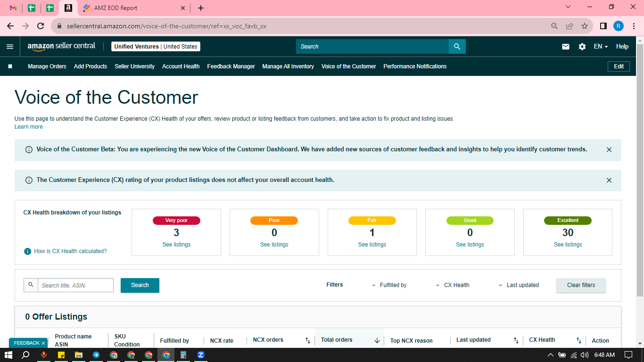Navigate to Account Health

coord(181,66)
